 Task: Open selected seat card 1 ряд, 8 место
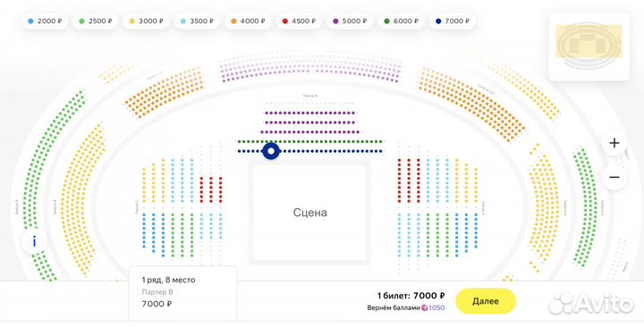tap(183, 293)
